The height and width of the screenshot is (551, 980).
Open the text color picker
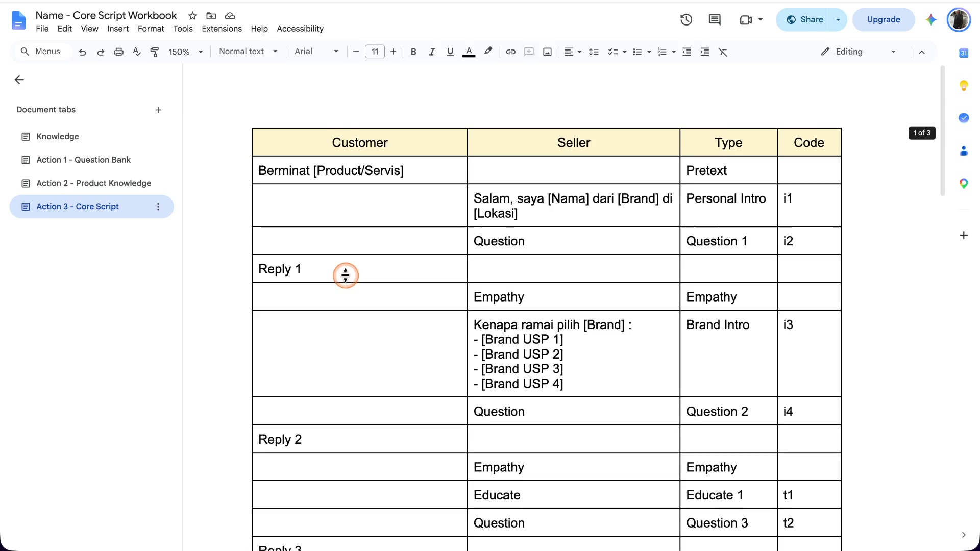[x=469, y=52]
